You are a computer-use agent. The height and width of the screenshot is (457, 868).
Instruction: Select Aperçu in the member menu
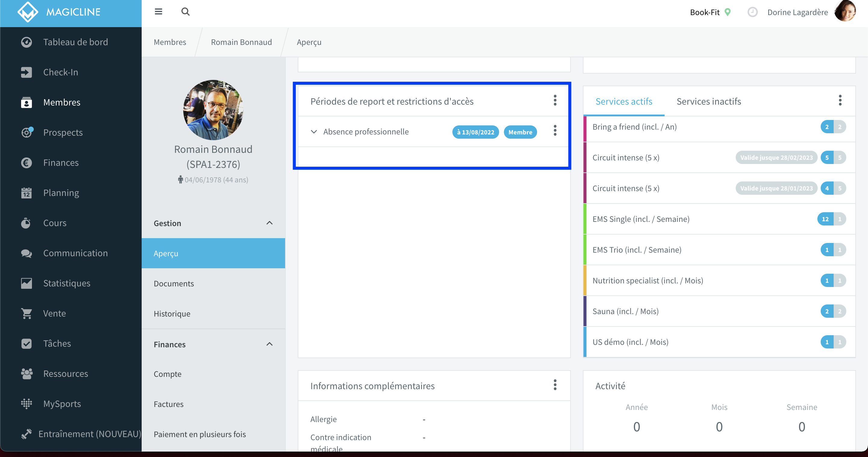[213, 254]
